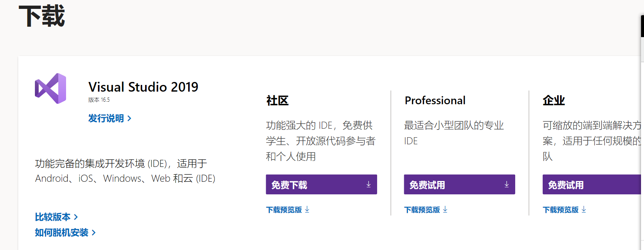Image resolution: width=644 pixels, height=250 pixels.
Task: Click the 社区 edition heading
Action: tap(277, 101)
